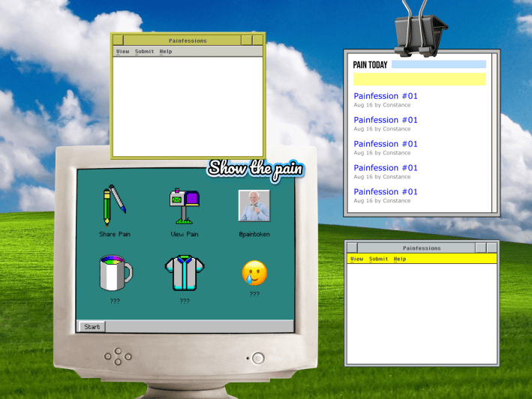Click the crying smiley emoji icon
Viewport: 532px width, 399px height.
coord(254,273)
